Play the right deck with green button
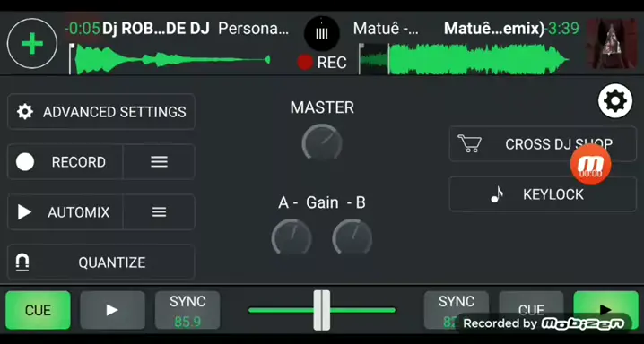The image size is (644, 344). click(x=605, y=310)
